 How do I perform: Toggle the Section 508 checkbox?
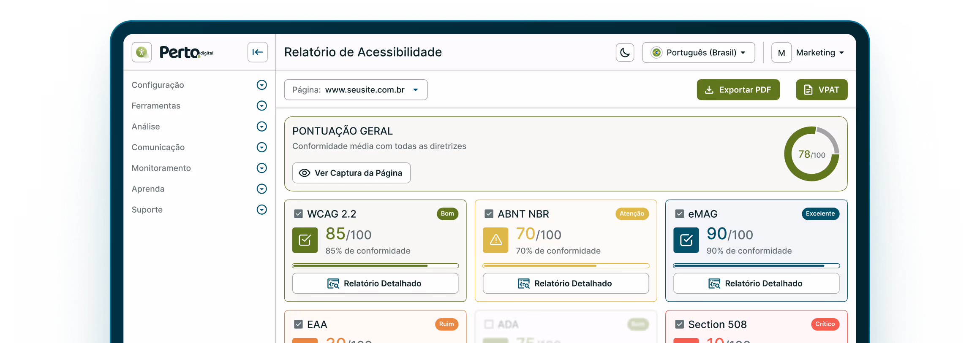[x=679, y=324]
